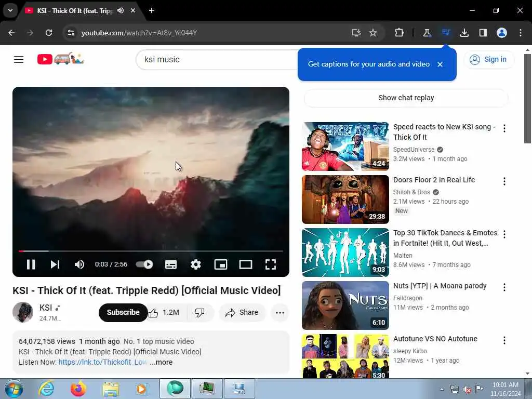Share the video
Image resolution: width=532 pixels, height=399 pixels.
(x=242, y=312)
